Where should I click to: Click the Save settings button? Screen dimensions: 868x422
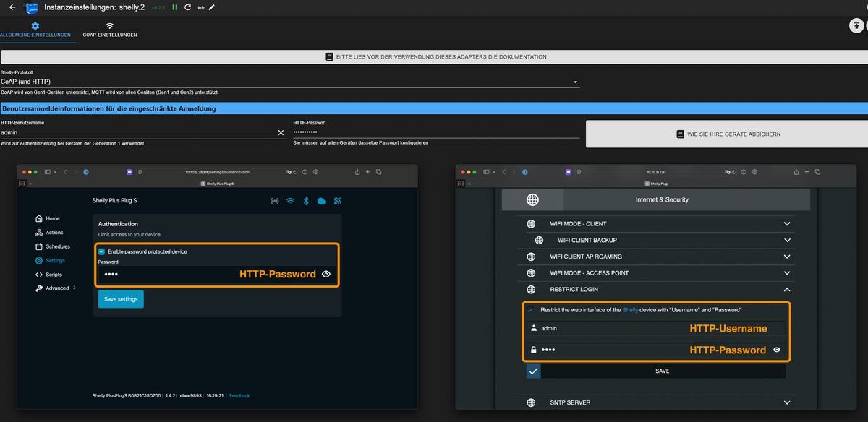121,299
